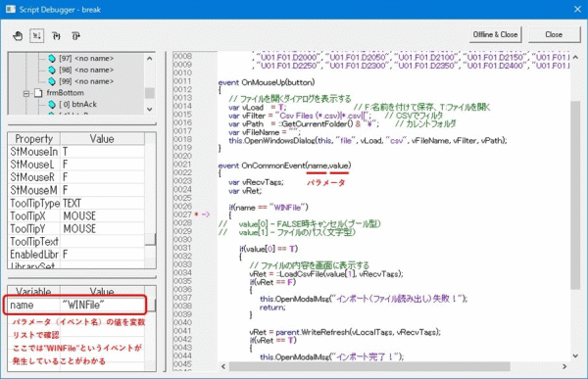
Task: Click the Close button
Action: click(554, 34)
